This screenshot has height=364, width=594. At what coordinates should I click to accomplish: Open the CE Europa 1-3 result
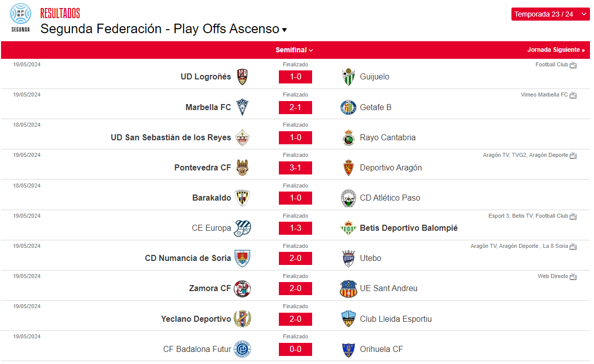coord(295,228)
